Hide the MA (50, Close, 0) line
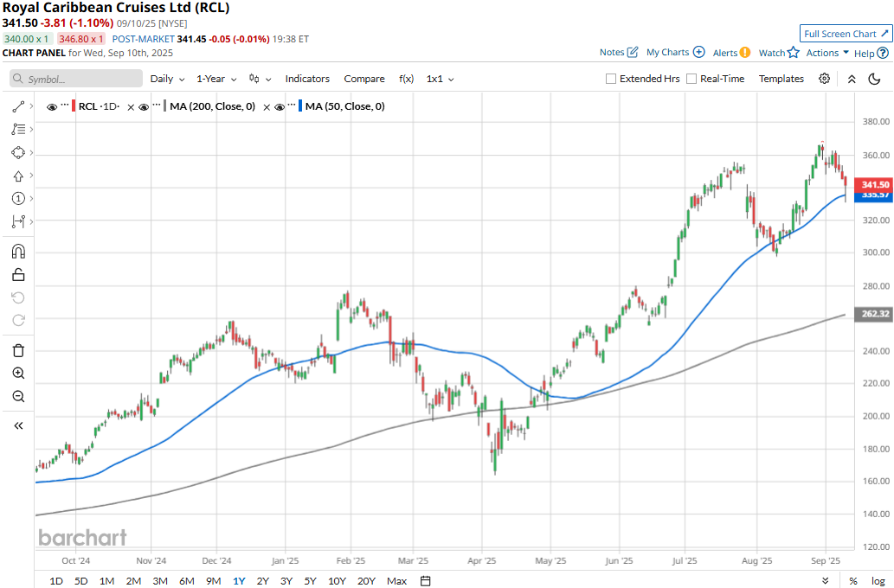The height and width of the screenshot is (588, 894). (x=280, y=106)
